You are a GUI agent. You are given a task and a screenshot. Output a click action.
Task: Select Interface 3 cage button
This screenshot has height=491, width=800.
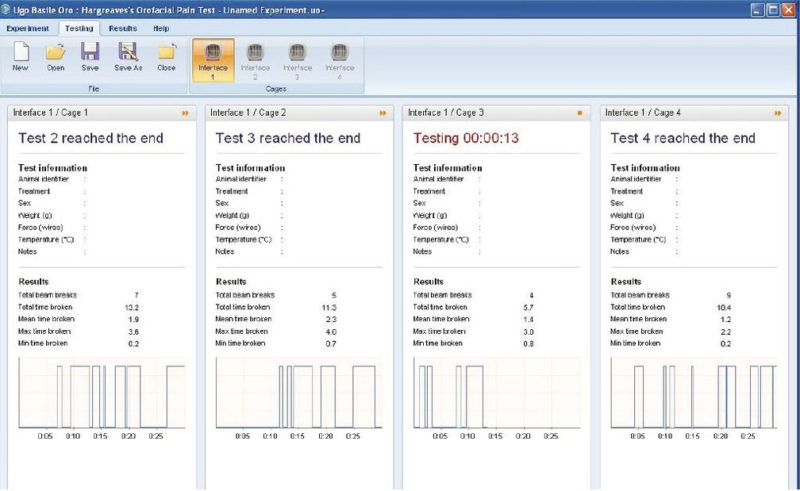[x=297, y=60]
